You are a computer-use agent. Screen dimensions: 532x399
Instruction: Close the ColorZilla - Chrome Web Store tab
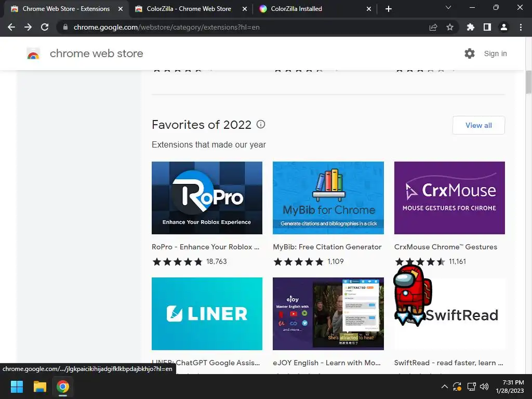pyautogui.click(x=245, y=9)
